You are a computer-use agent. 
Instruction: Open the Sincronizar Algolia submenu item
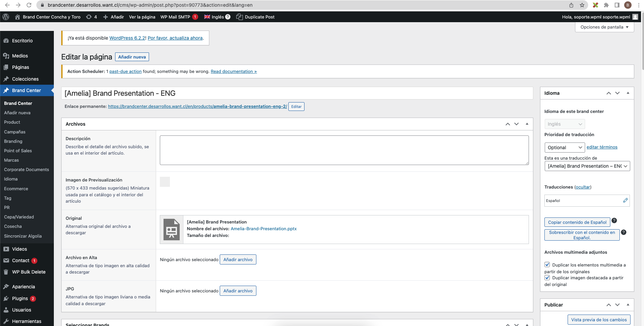pos(23,236)
